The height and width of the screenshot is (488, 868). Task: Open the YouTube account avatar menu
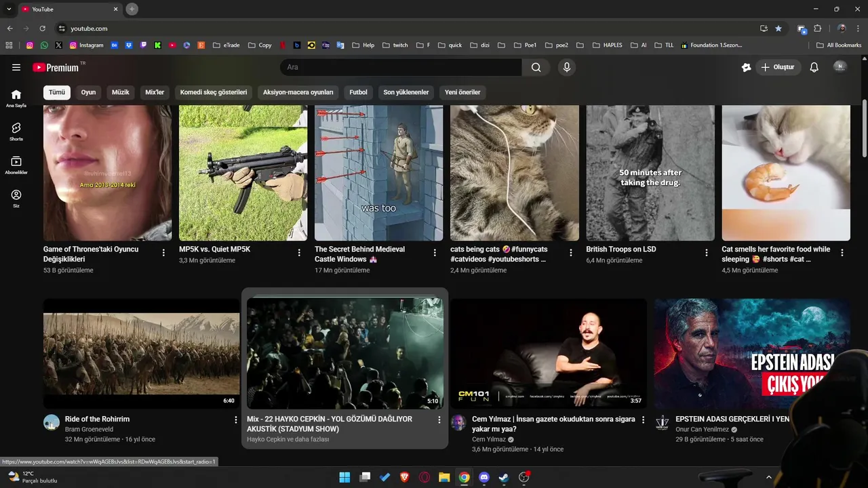click(840, 67)
